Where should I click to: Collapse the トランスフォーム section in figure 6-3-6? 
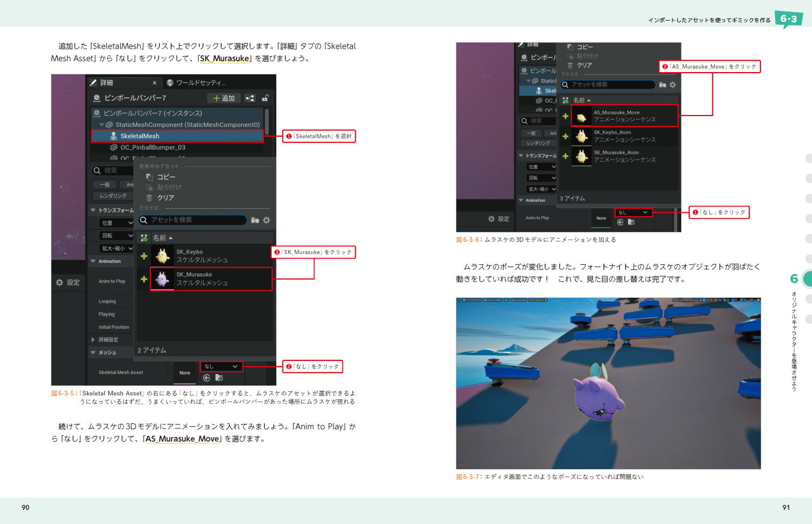click(521, 156)
